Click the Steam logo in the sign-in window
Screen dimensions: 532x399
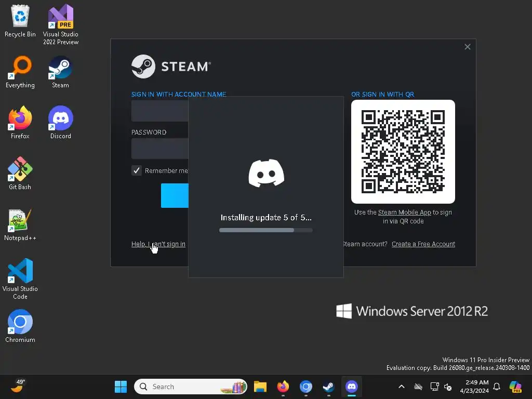pos(171,66)
